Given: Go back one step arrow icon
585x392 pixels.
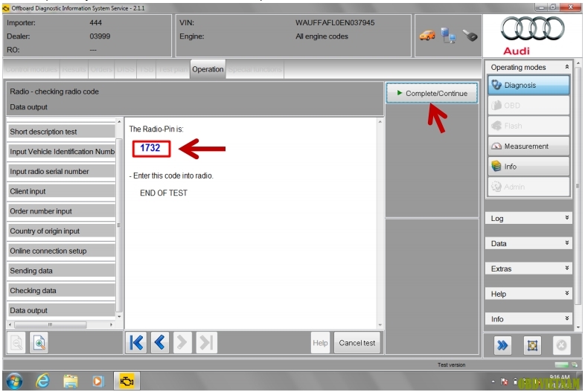Looking at the screenshot, I should 160,342.
